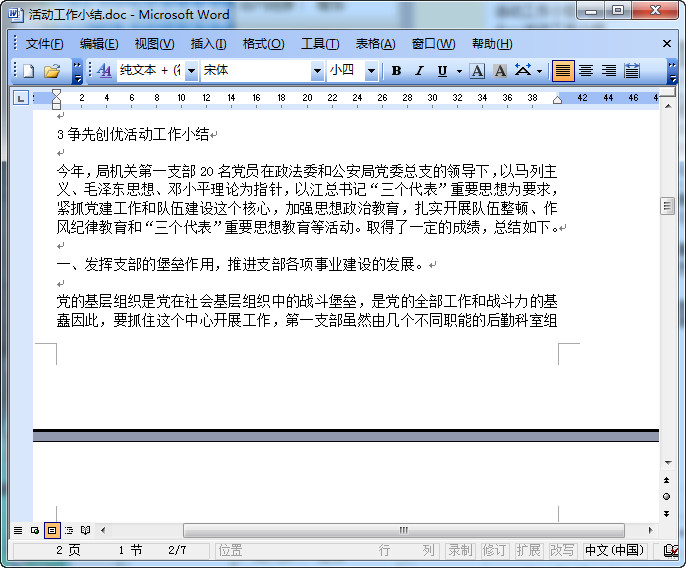686x568 pixels.
Task: Click horizontal scrollbar right arrow
Action: point(651,530)
